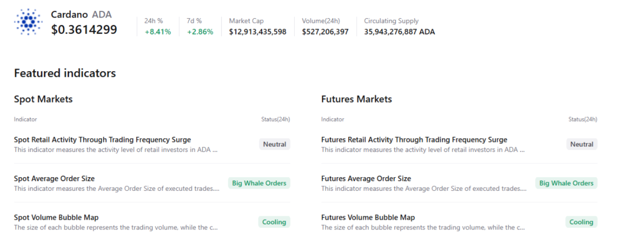Click the Volume(24h) value
644x240 pixels.
point(325,32)
